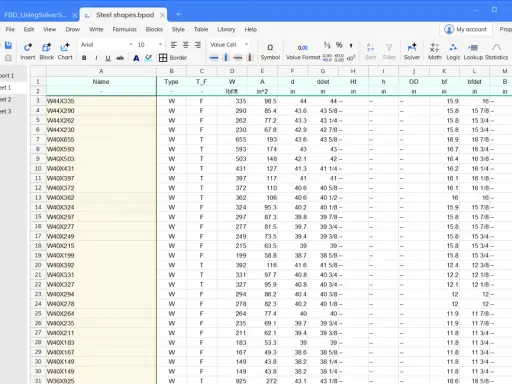The height and width of the screenshot is (384, 512).
Task: Click the Paste clipboard icon
Action: coord(8,58)
